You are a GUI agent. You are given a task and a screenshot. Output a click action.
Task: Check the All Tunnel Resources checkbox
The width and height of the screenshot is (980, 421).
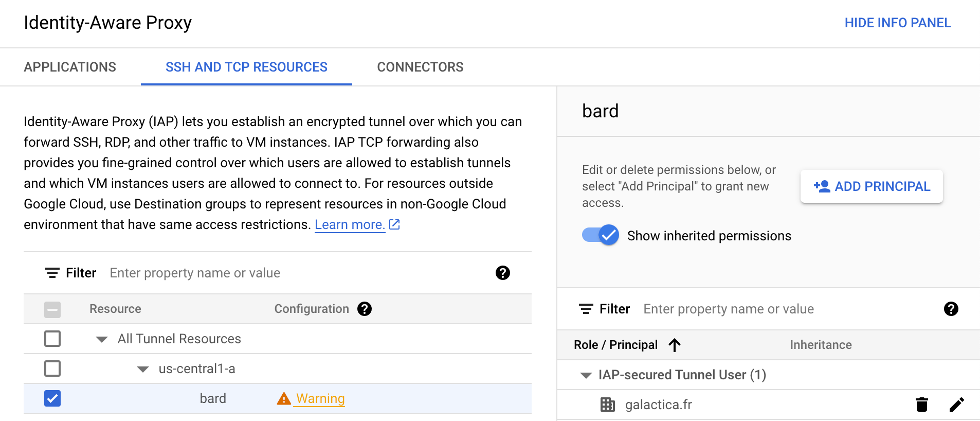[52, 339]
